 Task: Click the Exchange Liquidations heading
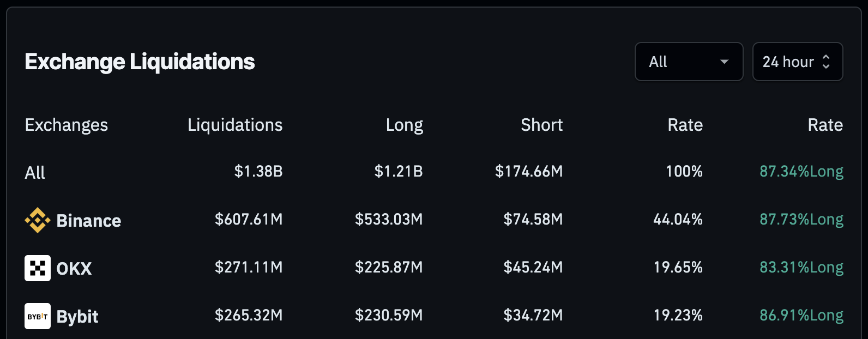tap(140, 62)
